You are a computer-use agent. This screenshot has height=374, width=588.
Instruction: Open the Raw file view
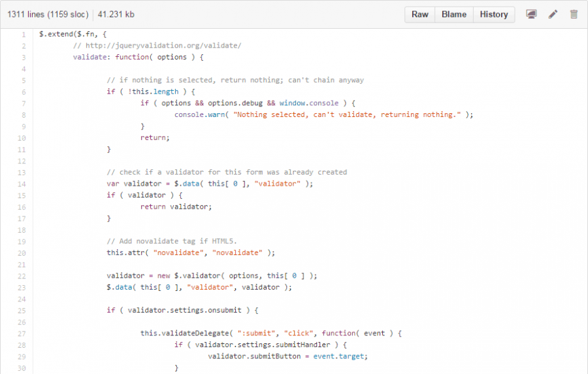coord(419,14)
